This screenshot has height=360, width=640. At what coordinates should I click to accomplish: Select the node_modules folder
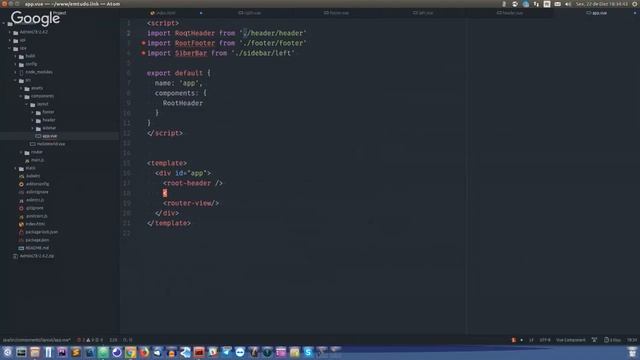click(x=39, y=72)
